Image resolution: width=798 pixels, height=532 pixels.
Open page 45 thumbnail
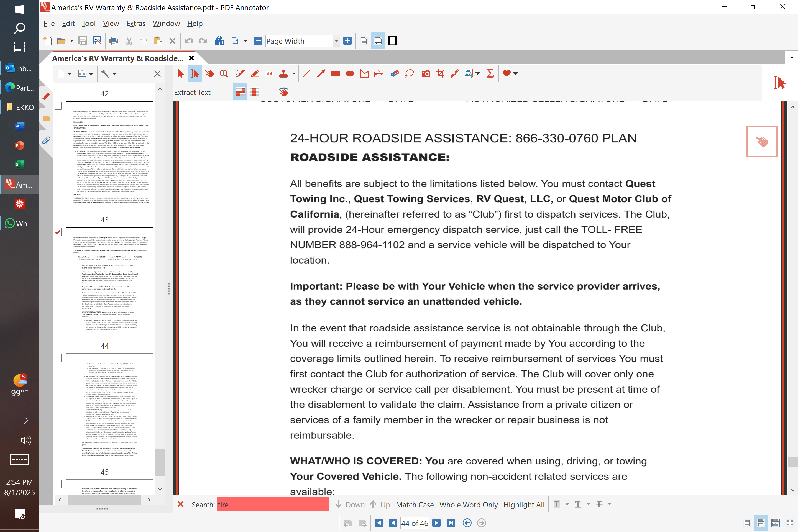(110, 410)
